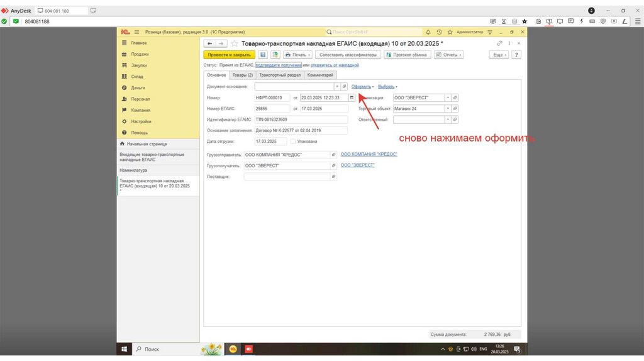Open the Печать dropdown button
Image resolution: width=644 pixels, height=361 pixels.
[298, 55]
